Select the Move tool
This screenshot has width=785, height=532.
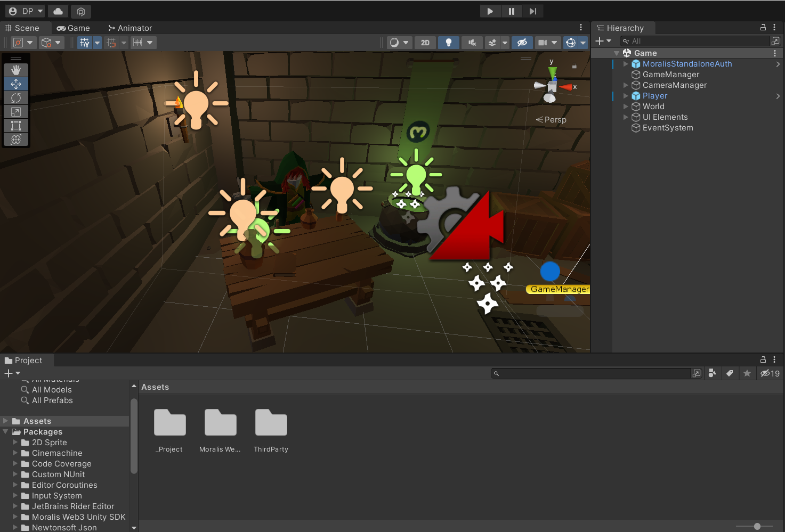tap(16, 84)
